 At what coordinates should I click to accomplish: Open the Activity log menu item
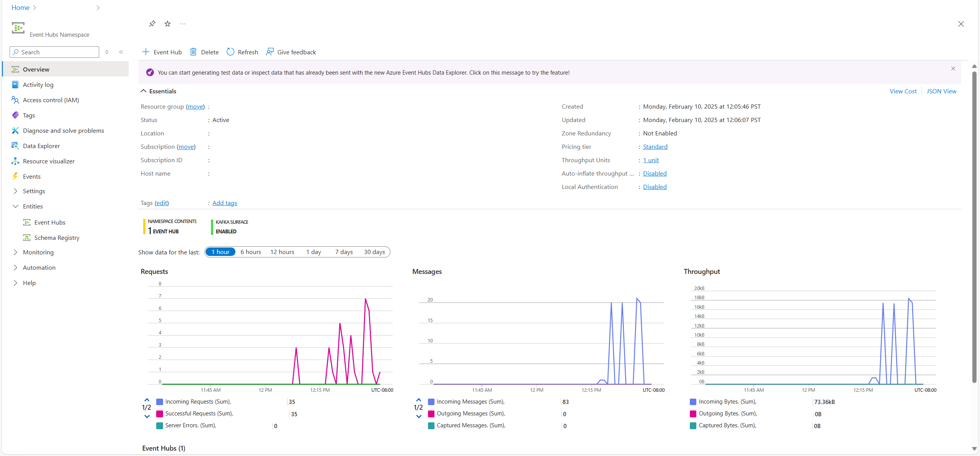[38, 85]
